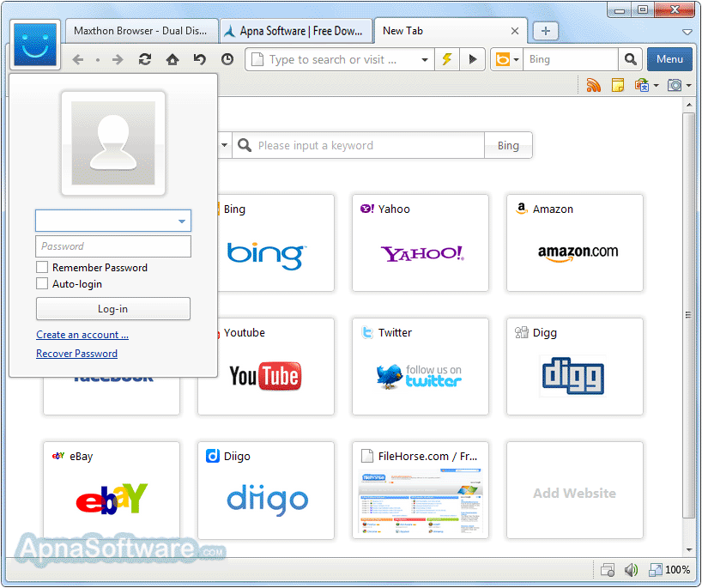Viewport: 702px width, 588px height.
Task: Open the eBay quick access tile
Action: click(112, 490)
